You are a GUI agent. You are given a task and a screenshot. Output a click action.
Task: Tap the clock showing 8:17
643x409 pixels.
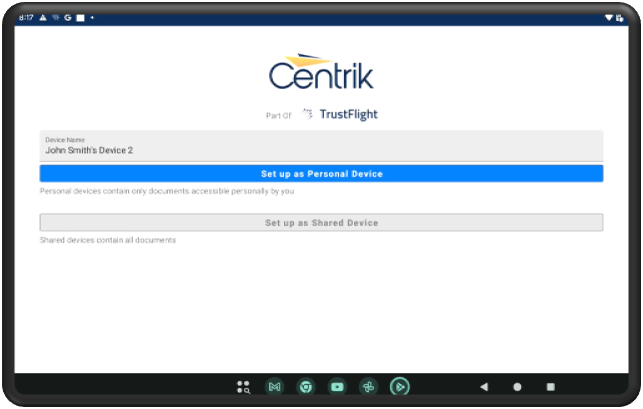click(x=26, y=18)
